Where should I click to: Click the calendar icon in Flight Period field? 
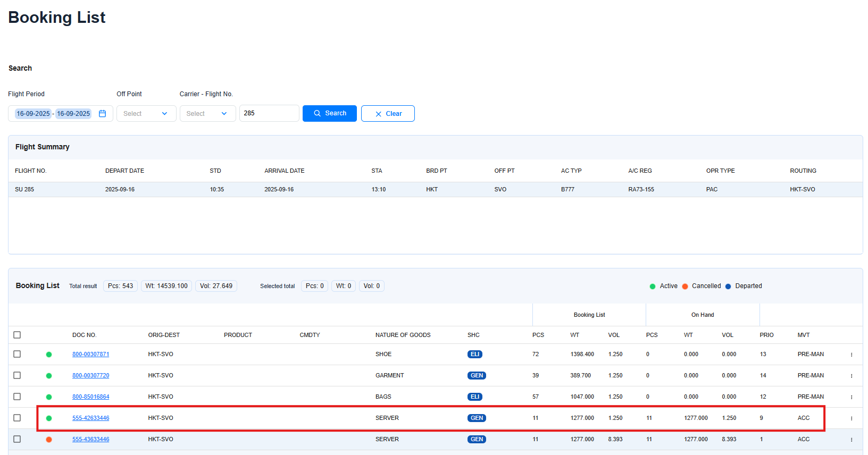click(103, 114)
